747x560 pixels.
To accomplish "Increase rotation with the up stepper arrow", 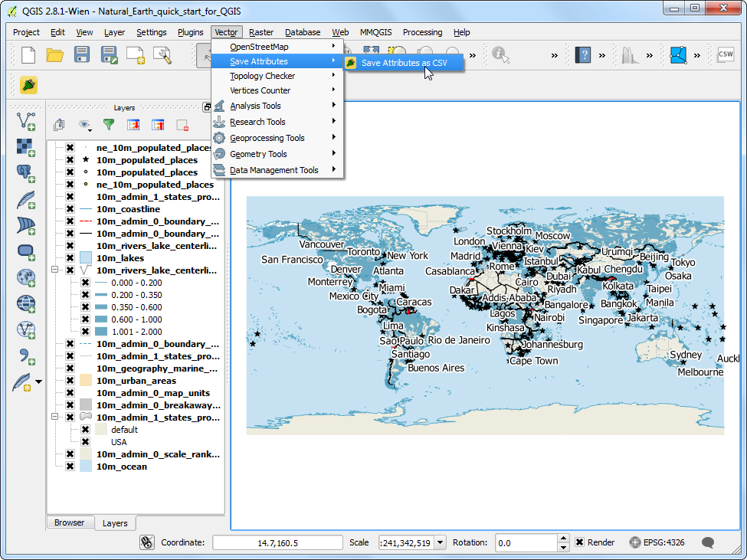I will pos(563,539).
